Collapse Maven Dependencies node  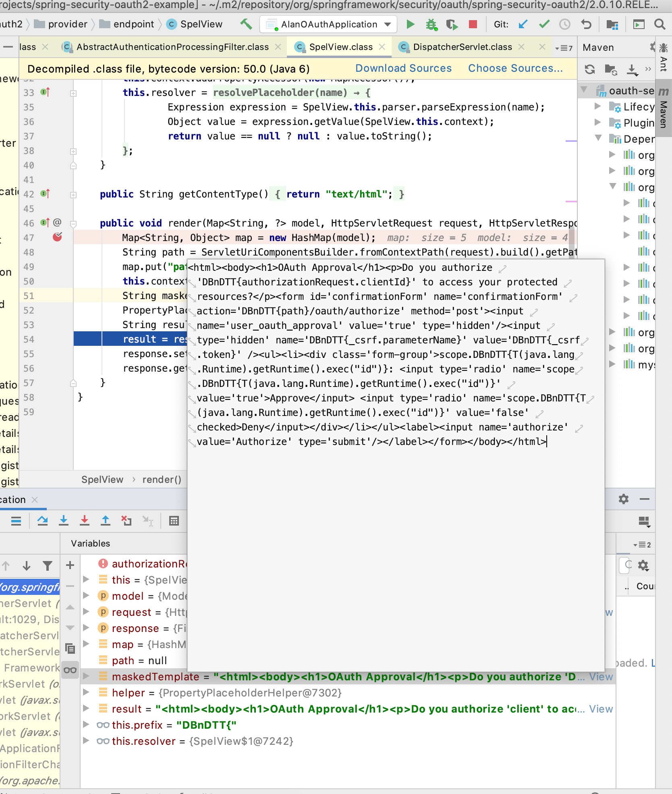598,138
